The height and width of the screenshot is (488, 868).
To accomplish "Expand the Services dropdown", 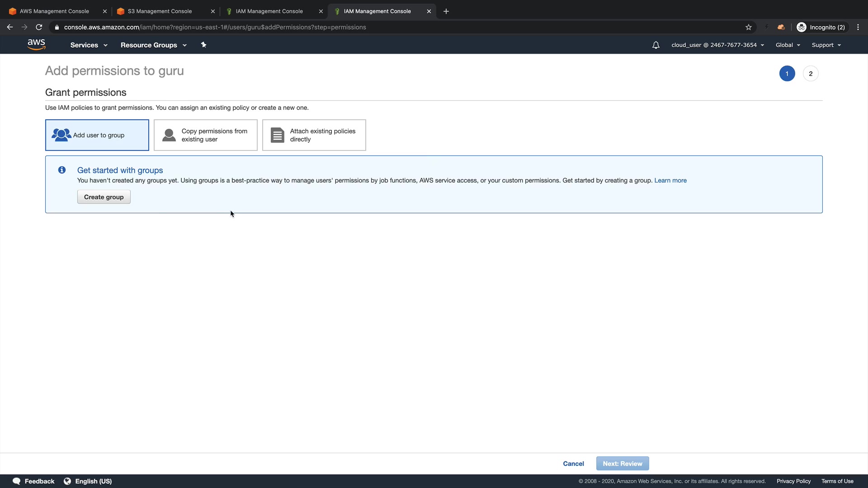I will [x=89, y=45].
